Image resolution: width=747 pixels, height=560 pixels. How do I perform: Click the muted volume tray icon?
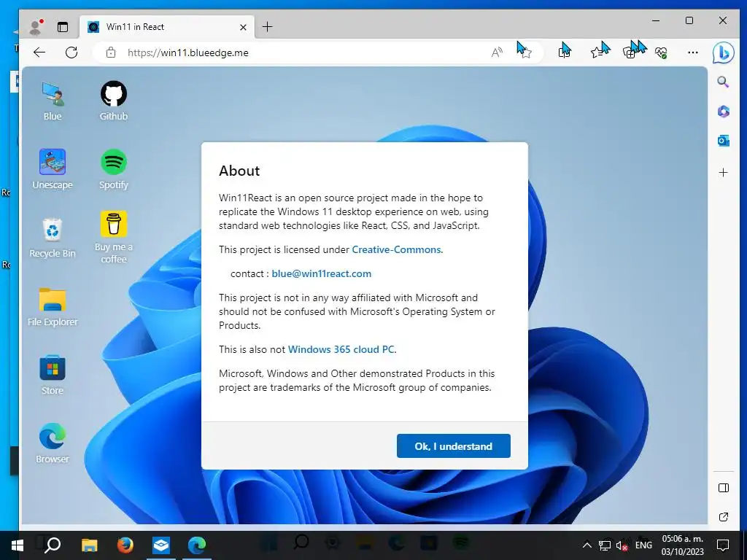point(622,545)
